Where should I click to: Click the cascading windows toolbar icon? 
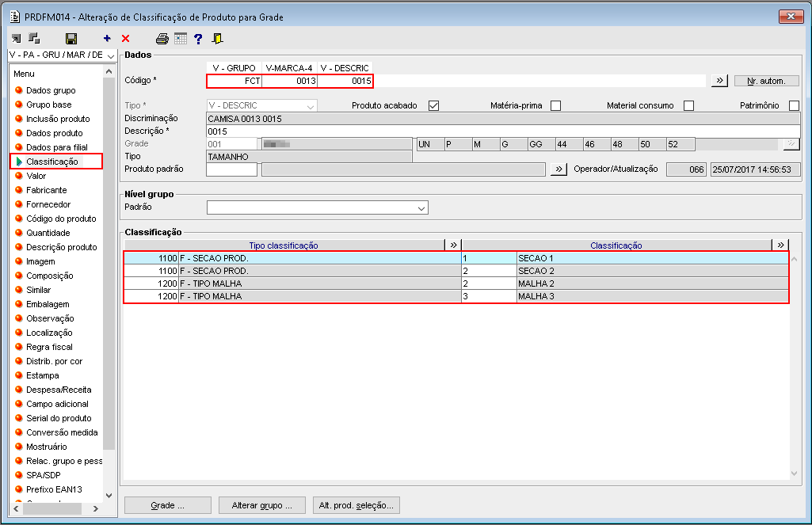pyautogui.click(x=34, y=38)
